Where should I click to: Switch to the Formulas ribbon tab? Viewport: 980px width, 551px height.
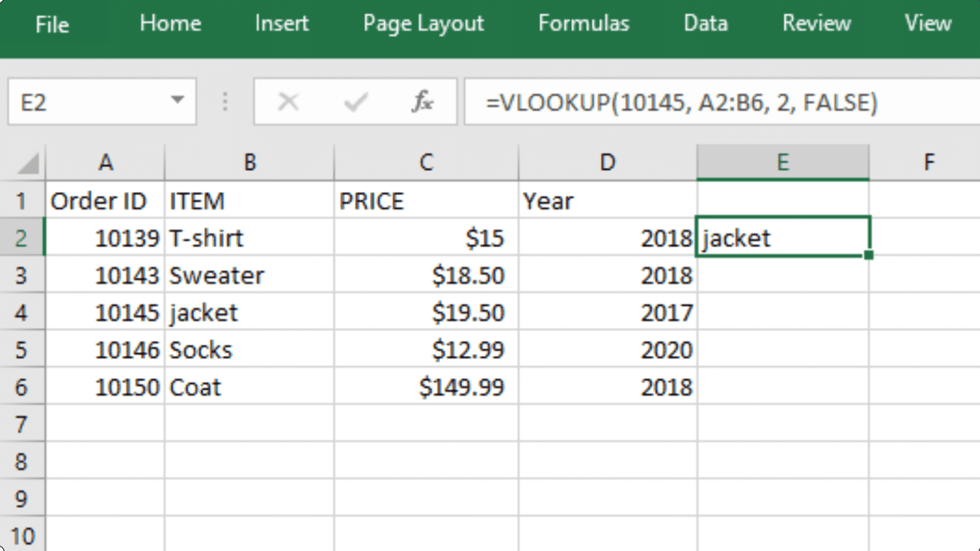(x=583, y=24)
